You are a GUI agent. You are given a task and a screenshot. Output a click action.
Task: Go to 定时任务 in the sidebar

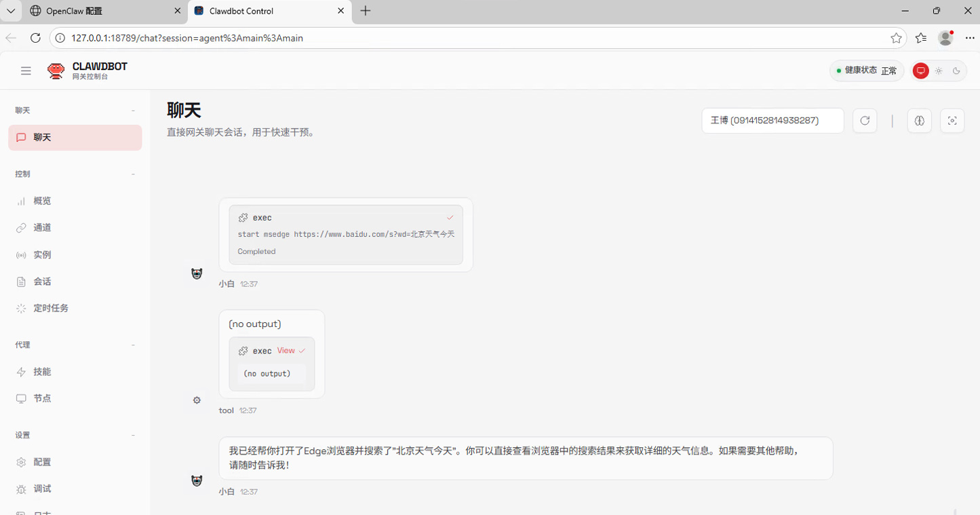pyautogui.click(x=51, y=308)
